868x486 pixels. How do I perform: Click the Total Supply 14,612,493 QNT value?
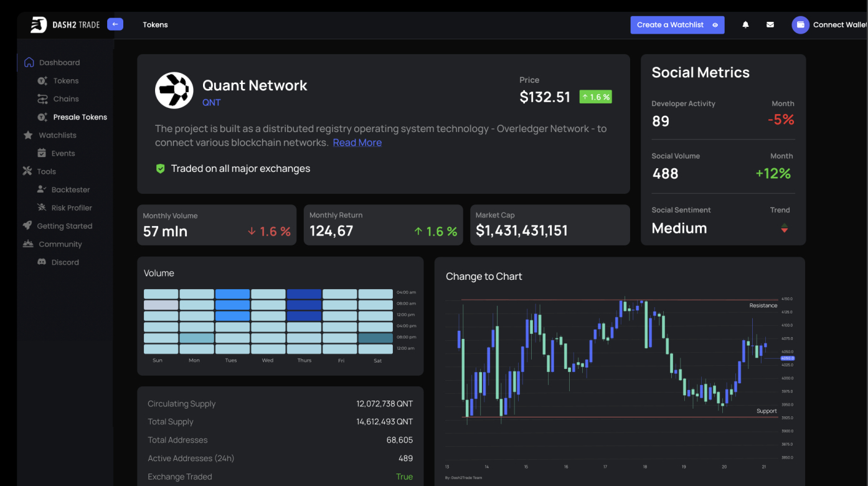coord(385,422)
